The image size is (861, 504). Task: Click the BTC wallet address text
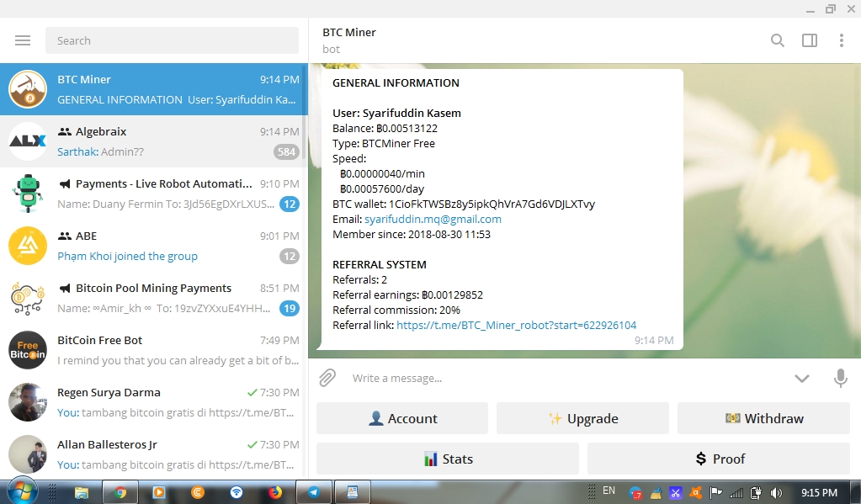[492, 204]
